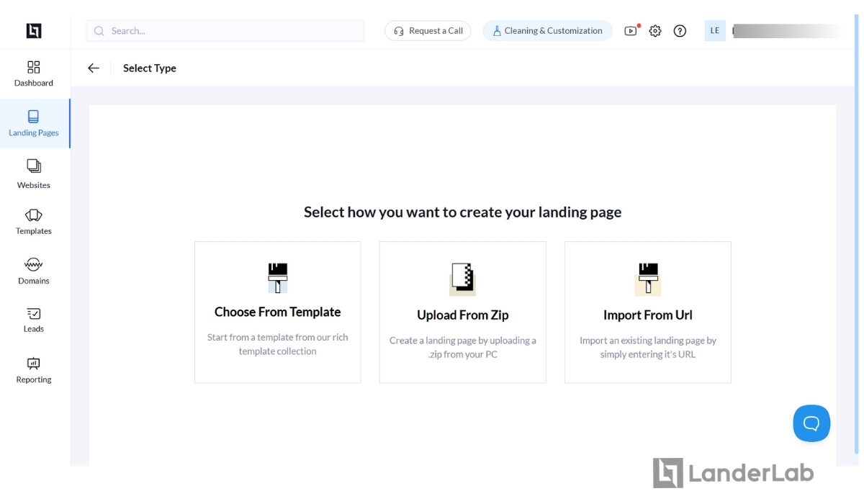The image size is (864, 504).
Task: Open the help question mark icon
Action: coord(680,31)
